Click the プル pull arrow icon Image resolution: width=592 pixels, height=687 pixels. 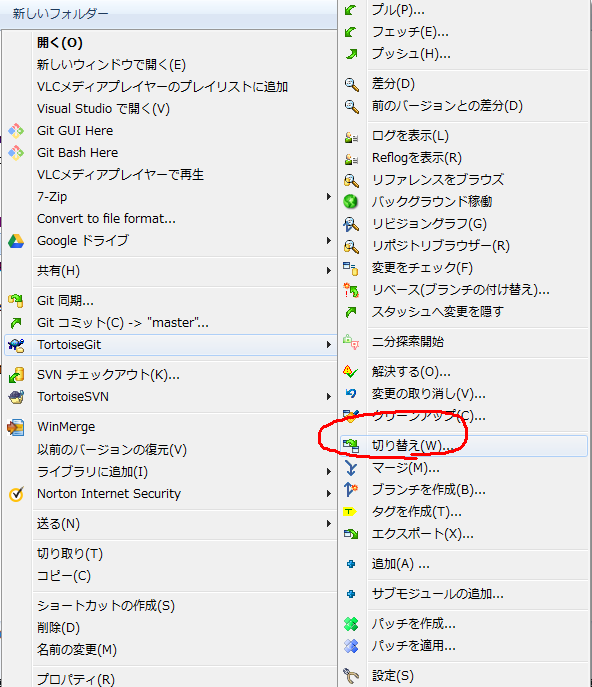351,10
